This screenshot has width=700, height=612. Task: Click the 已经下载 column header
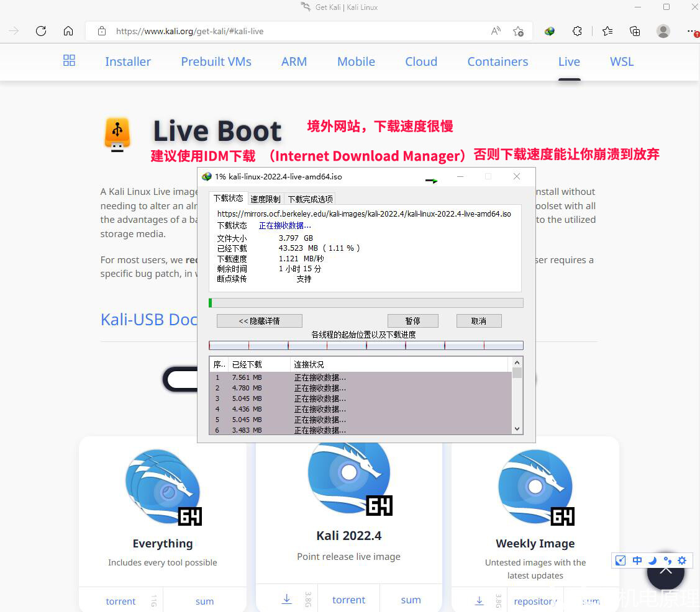coord(259,364)
